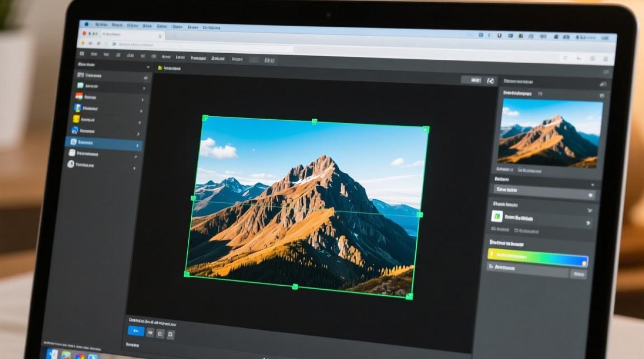Expand the highlighted blue sidebar row's chevron
644x359 pixels.
(138, 145)
